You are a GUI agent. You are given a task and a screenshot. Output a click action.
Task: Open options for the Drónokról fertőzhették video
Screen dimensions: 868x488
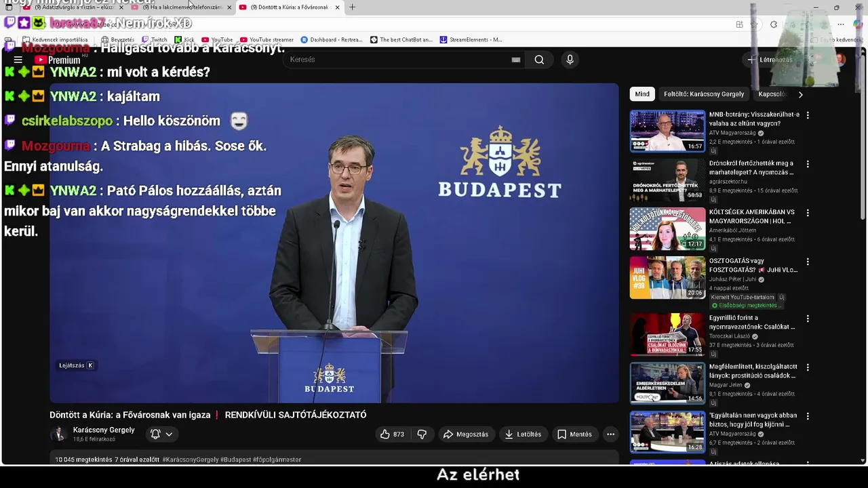click(807, 164)
